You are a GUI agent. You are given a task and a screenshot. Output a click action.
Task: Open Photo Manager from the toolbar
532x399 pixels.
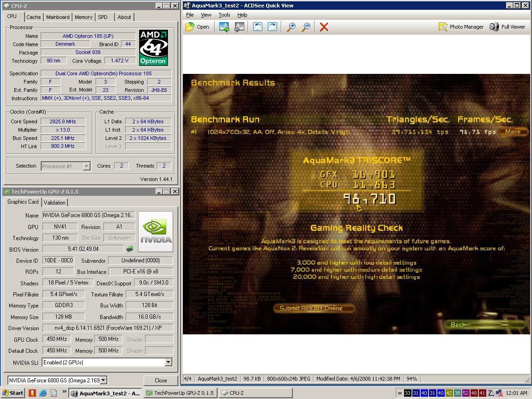pos(461,27)
